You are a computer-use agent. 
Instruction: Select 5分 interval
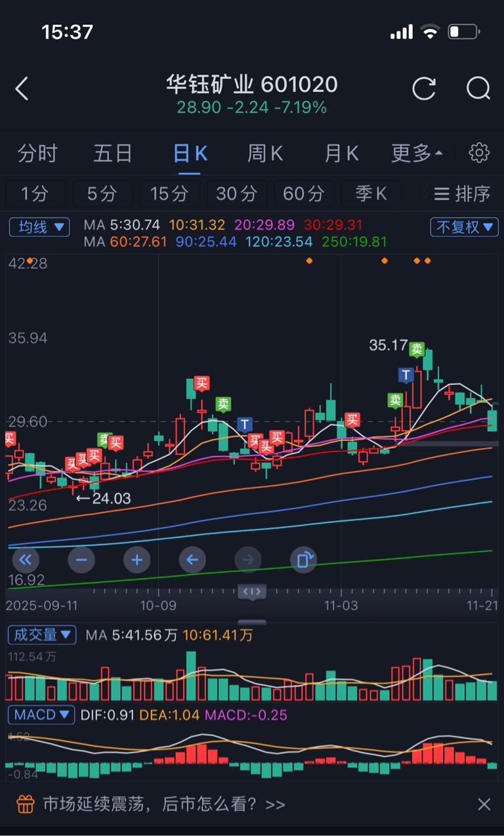(102, 194)
